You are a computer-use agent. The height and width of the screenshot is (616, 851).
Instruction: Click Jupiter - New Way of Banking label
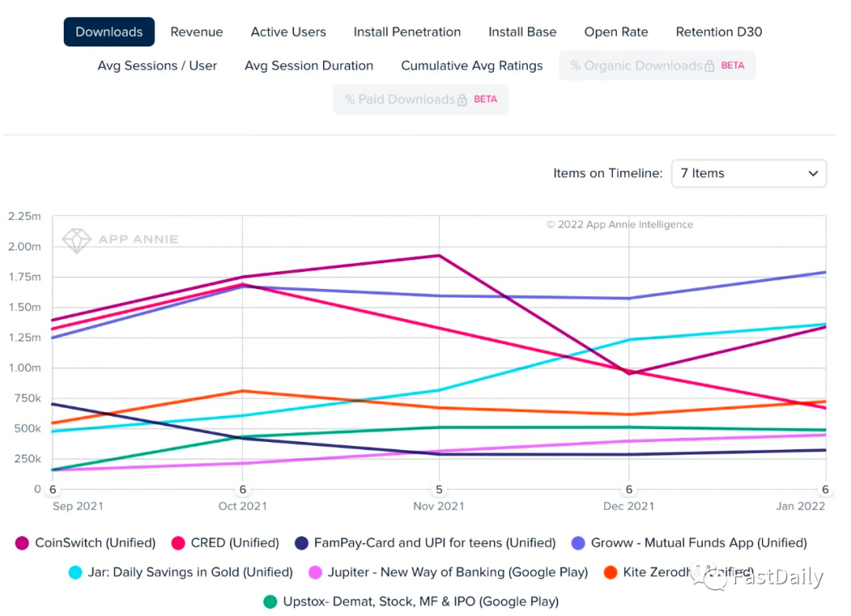pyautogui.click(x=458, y=573)
